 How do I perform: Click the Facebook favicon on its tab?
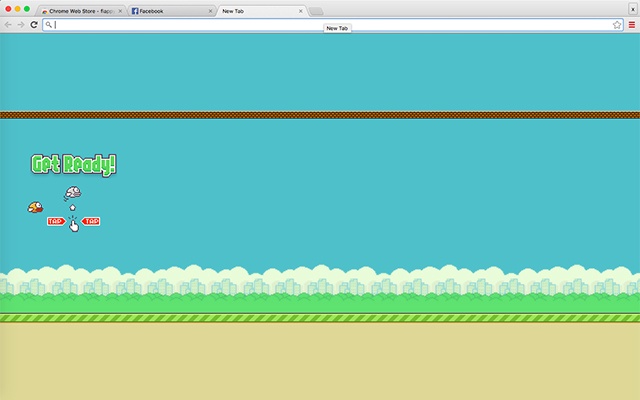pos(135,11)
